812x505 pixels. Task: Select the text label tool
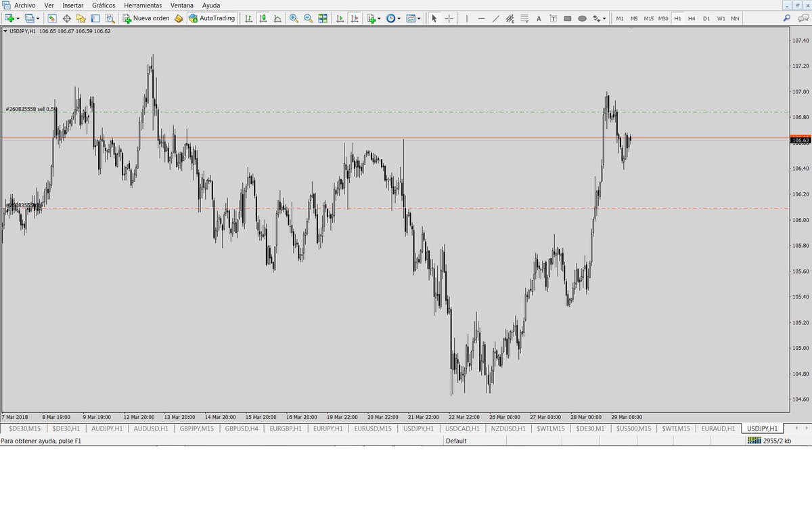[553, 18]
